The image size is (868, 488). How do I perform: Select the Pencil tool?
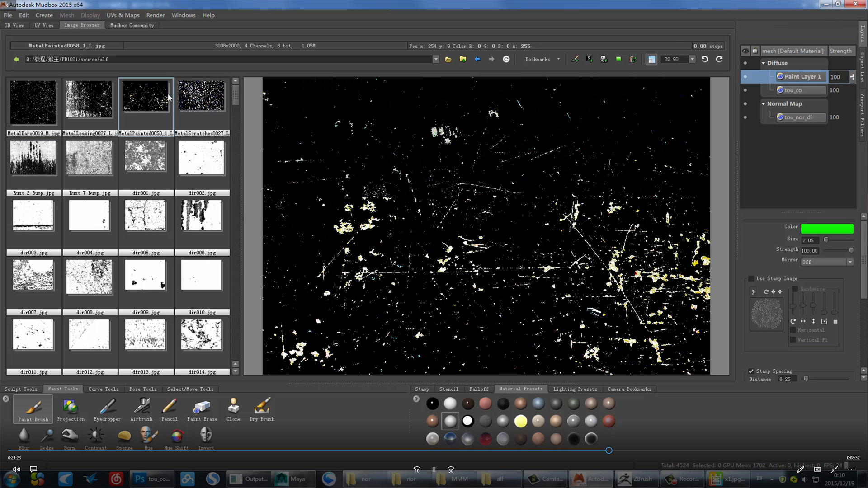(x=170, y=410)
